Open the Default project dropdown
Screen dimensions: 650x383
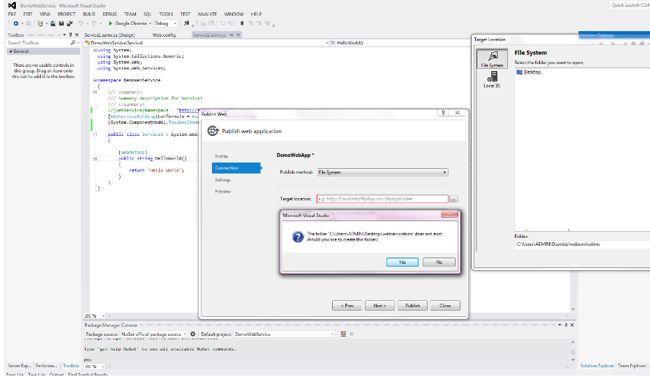pyautogui.click(x=285, y=334)
